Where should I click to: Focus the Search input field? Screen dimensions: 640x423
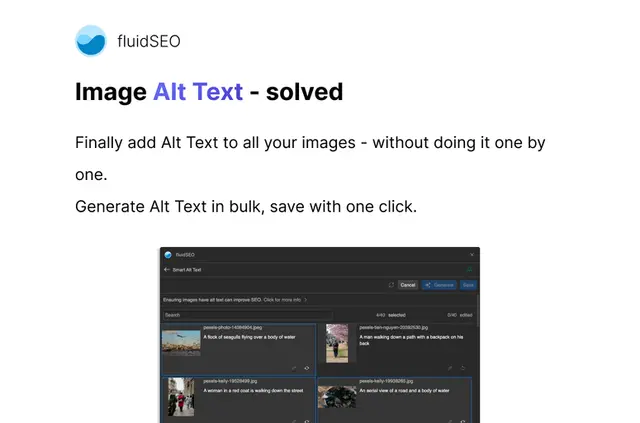point(248,315)
